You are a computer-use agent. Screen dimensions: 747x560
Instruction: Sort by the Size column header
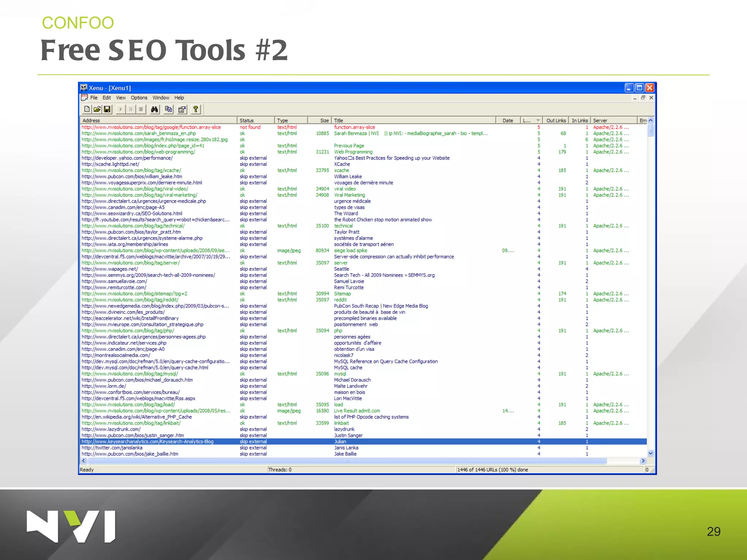(x=320, y=120)
